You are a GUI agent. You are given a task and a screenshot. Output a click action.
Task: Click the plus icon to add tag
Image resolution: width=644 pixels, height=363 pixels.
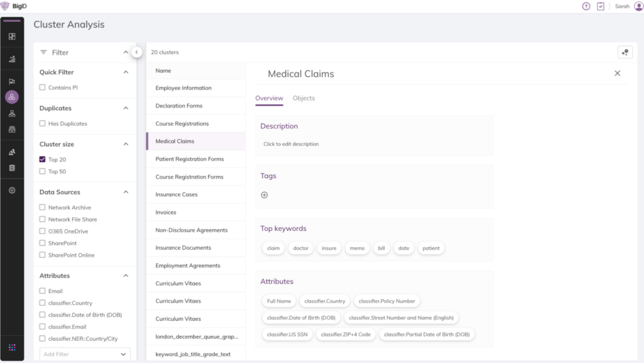(264, 195)
